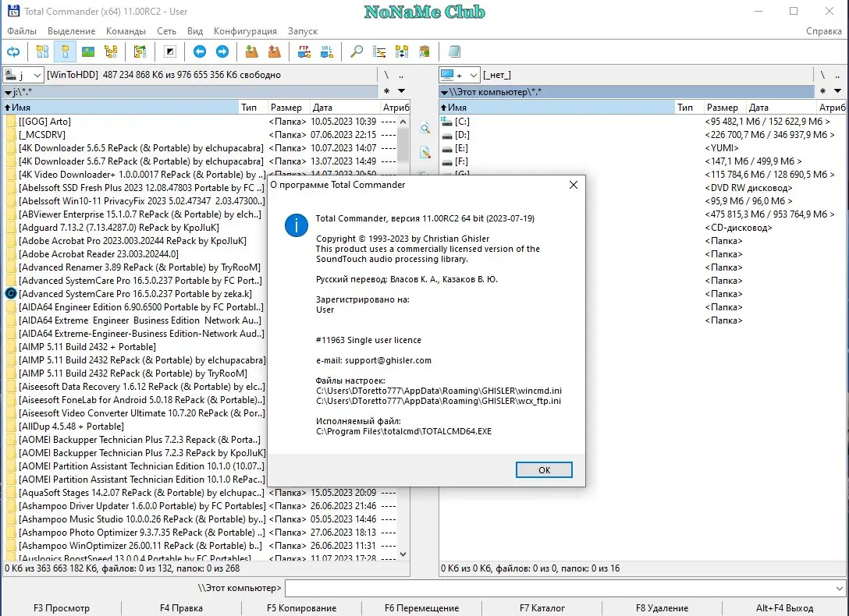Open the left panel directory history arrow
The height and width of the screenshot is (616, 849).
(x=401, y=91)
